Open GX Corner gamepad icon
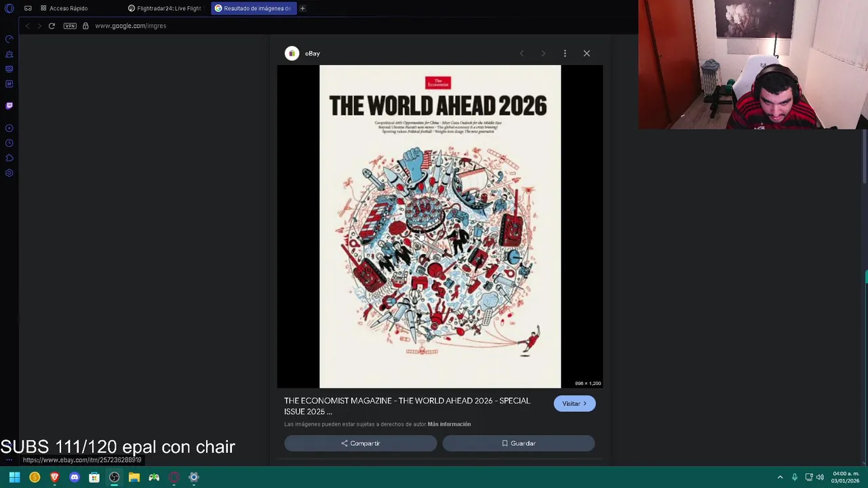Viewport: 868px width, 488px height. tap(28, 8)
